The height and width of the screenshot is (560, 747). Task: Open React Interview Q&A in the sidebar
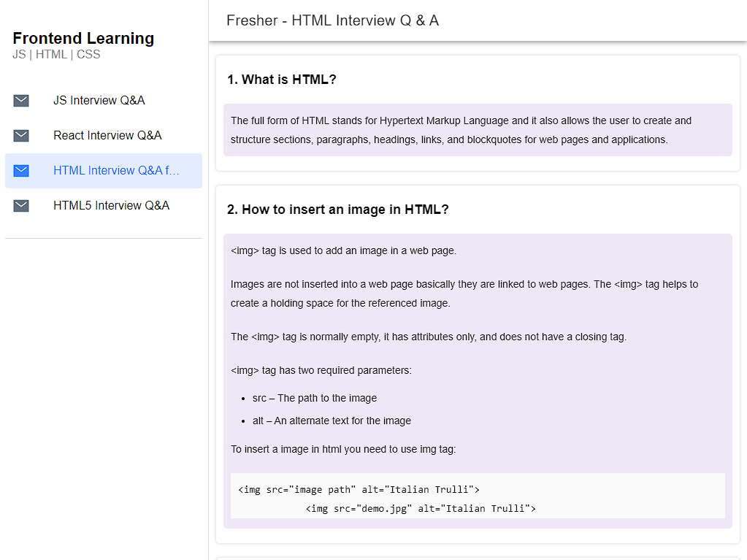[104, 136]
